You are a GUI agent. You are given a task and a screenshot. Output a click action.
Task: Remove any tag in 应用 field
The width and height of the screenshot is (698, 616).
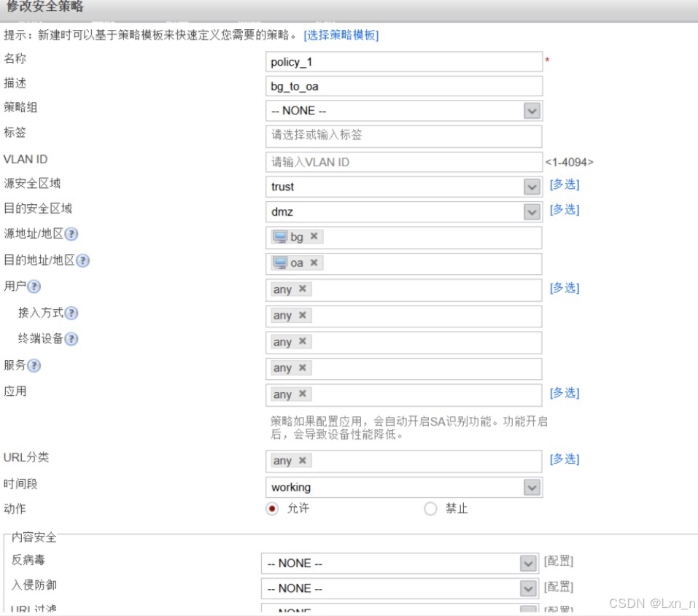click(302, 394)
